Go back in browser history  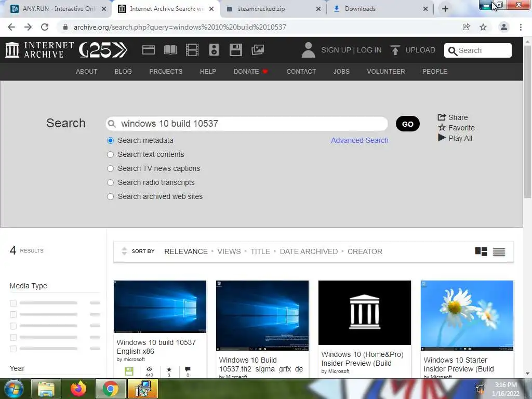(11, 27)
